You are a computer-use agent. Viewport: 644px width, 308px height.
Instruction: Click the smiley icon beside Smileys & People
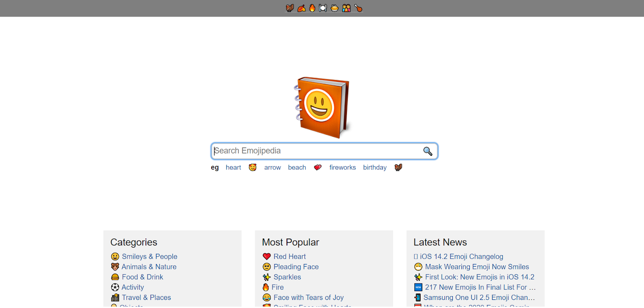tap(115, 256)
